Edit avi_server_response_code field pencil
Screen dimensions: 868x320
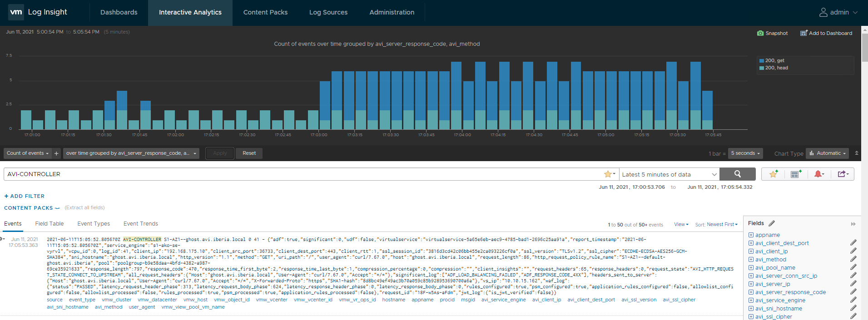pyautogui.click(x=853, y=291)
